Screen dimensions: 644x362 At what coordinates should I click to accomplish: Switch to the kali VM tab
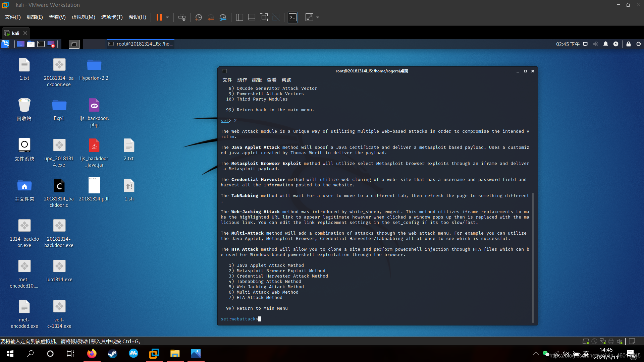(x=15, y=33)
